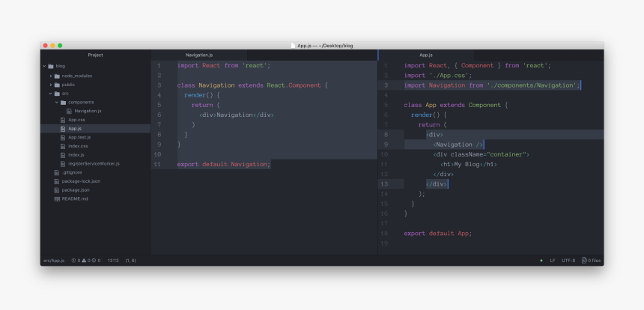Select App.js in the project tree
The image size is (644, 310).
[x=75, y=129]
